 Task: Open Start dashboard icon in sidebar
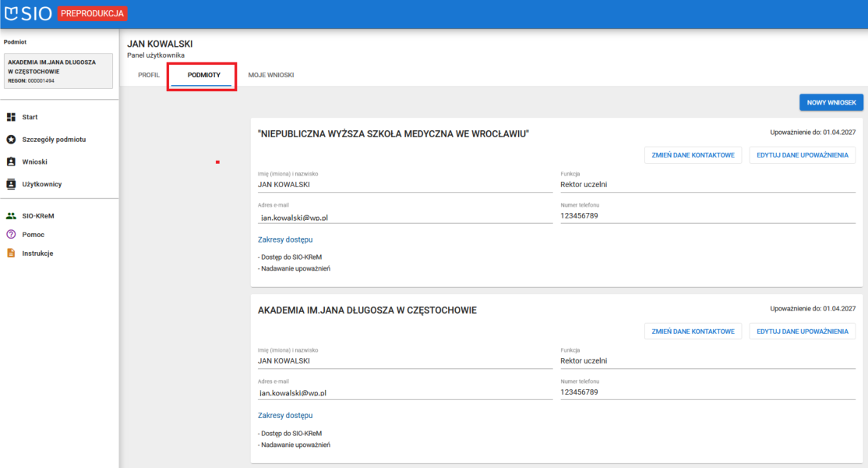click(11, 117)
